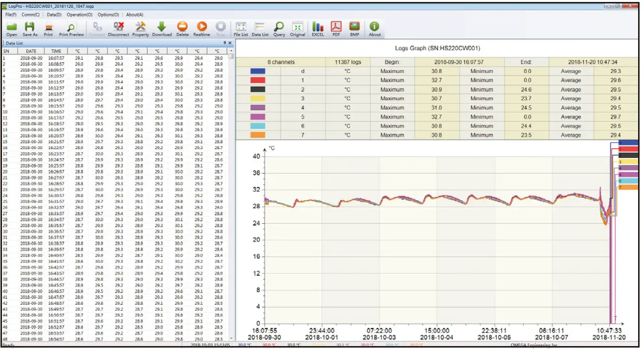The width and height of the screenshot is (644, 350).
Task: Click the red channel 1 color swatch
Action: 258,81
